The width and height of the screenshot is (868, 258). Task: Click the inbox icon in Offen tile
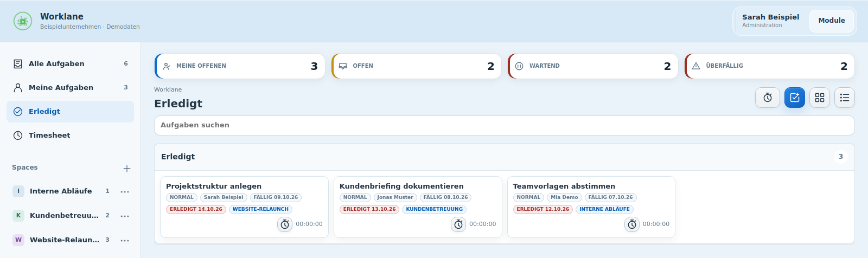click(343, 66)
